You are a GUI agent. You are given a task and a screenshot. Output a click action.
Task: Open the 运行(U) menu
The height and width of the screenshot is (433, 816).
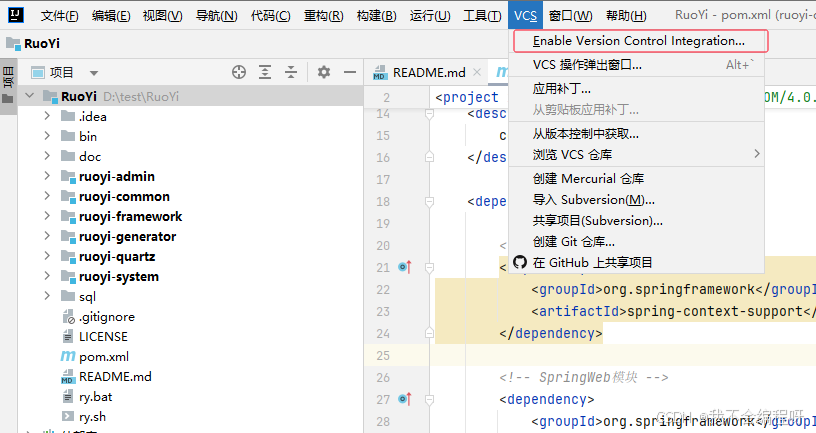[x=430, y=16]
